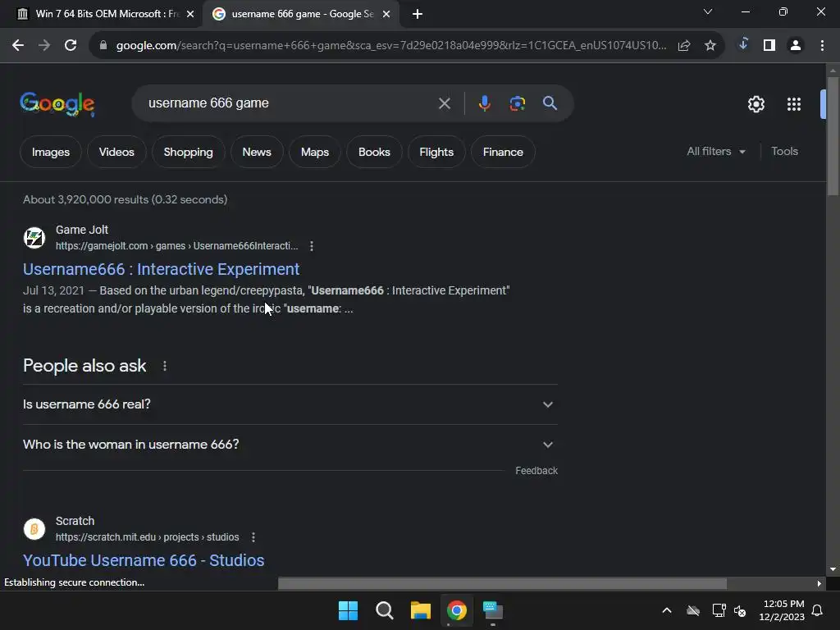Filter results by Finance
The image size is (840, 630).
[x=503, y=152]
